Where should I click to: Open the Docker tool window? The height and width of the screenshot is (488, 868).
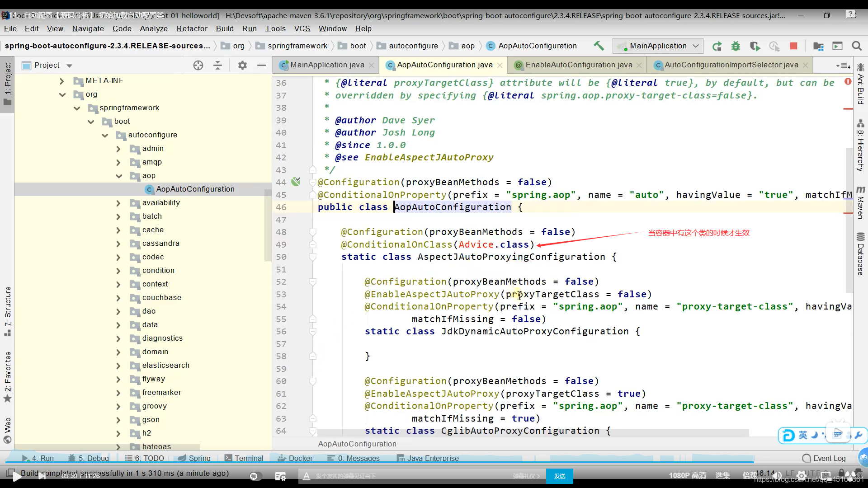pos(295,458)
